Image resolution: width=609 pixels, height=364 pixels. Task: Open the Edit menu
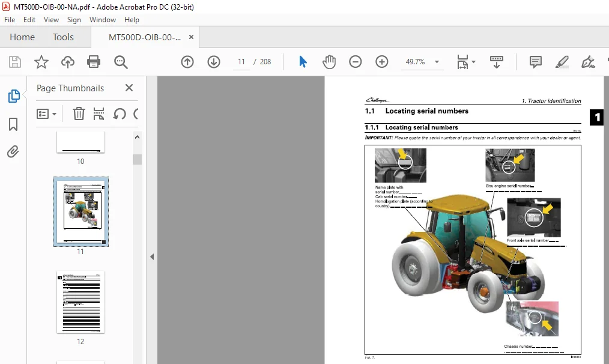click(29, 20)
